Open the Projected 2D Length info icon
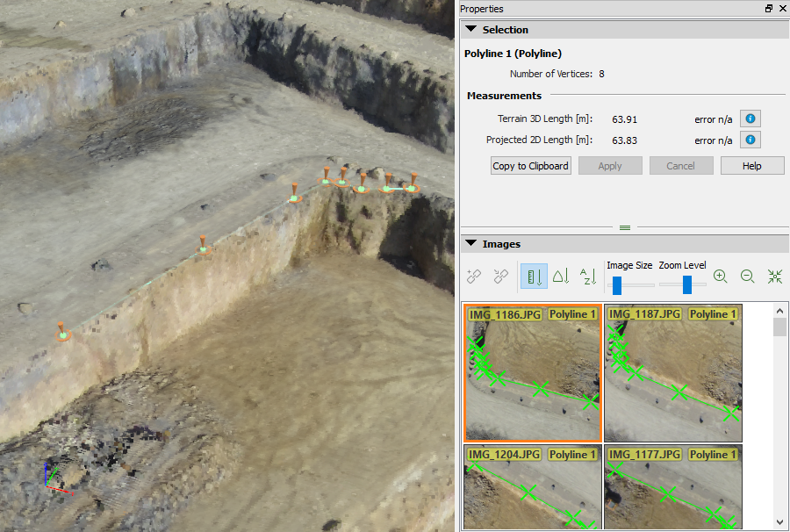The width and height of the screenshot is (790, 532). click(750, 140)
